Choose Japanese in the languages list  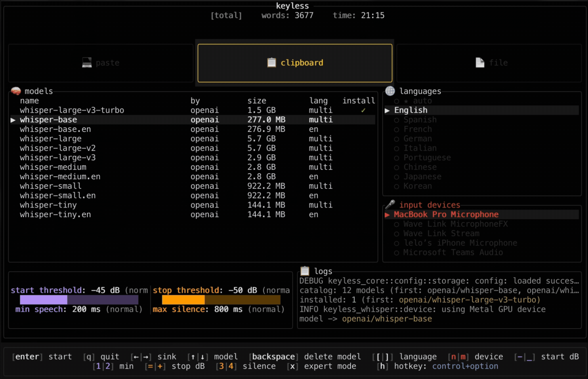422,177
